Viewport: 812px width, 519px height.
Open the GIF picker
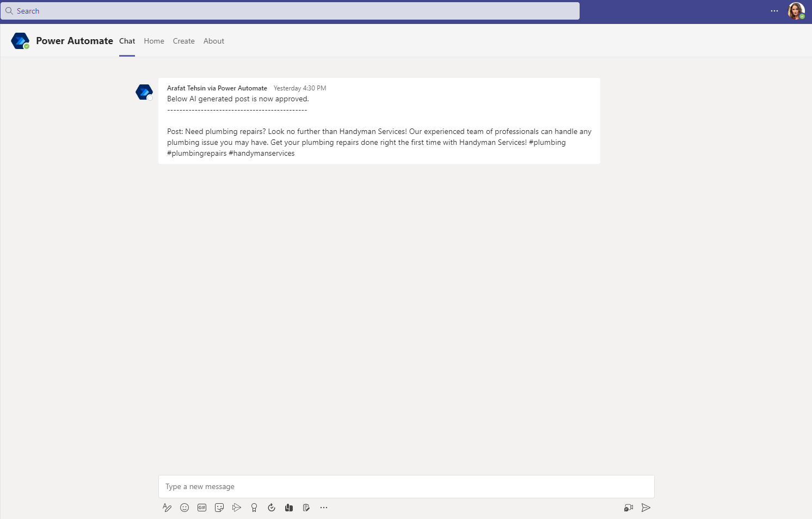pyautogui.click(x=202, y=508)
